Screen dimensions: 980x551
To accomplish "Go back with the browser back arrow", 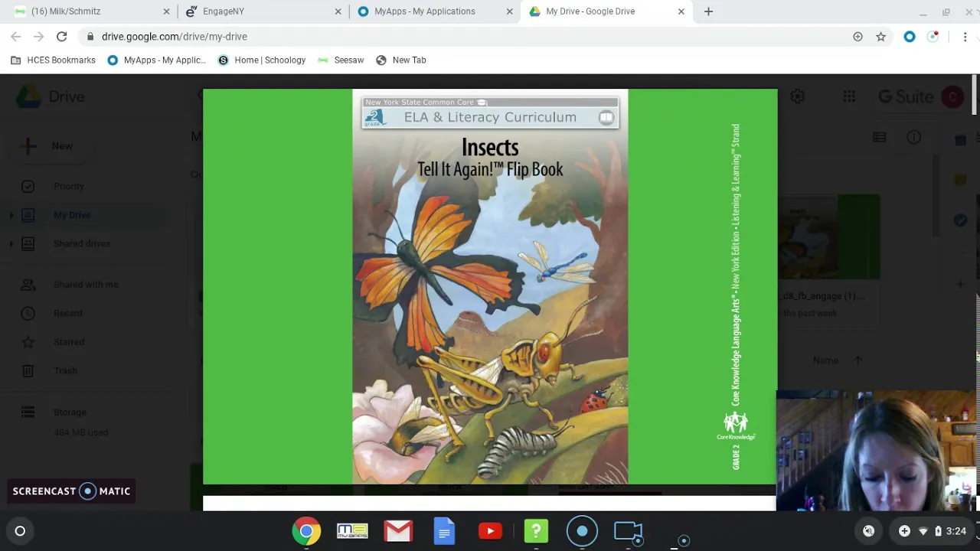I will 16,36.
